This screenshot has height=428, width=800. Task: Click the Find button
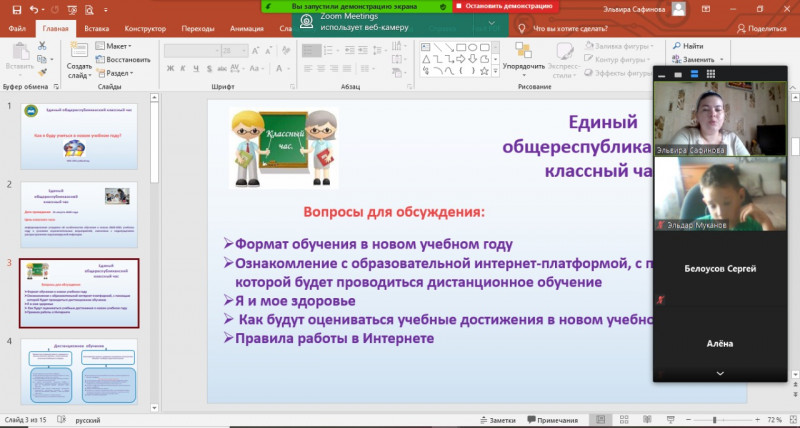tap(688, 46)
